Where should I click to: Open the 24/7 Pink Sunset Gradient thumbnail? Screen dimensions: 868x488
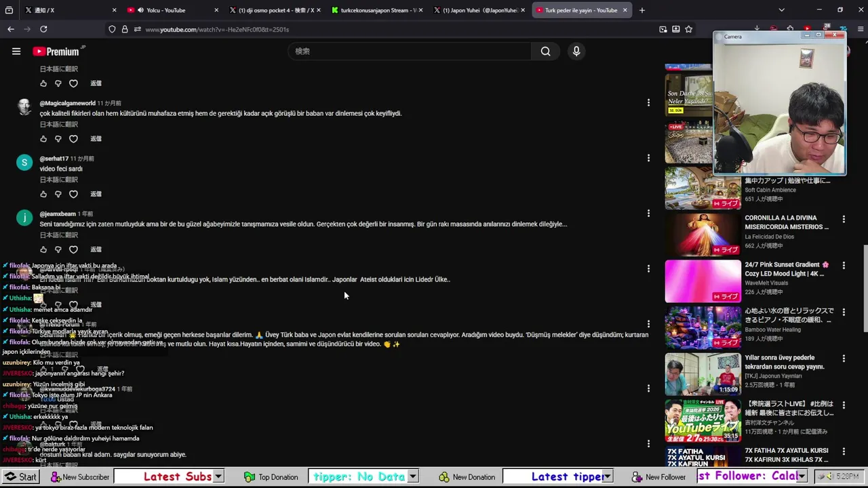[703, 281]
